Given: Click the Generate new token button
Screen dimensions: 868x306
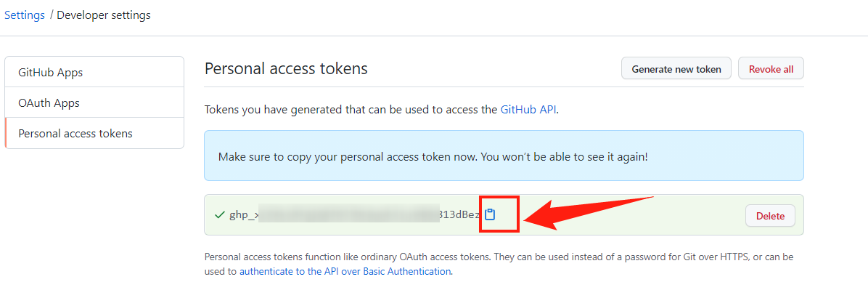Looking at the screenshot, I should [x=676, y=69].
